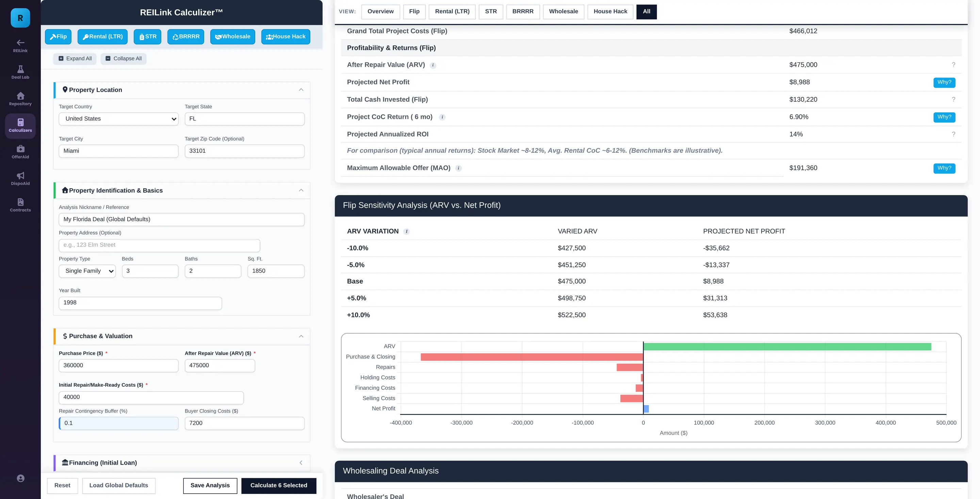Click the Save Analysis button
980x499 pixels.
point(210,486)
